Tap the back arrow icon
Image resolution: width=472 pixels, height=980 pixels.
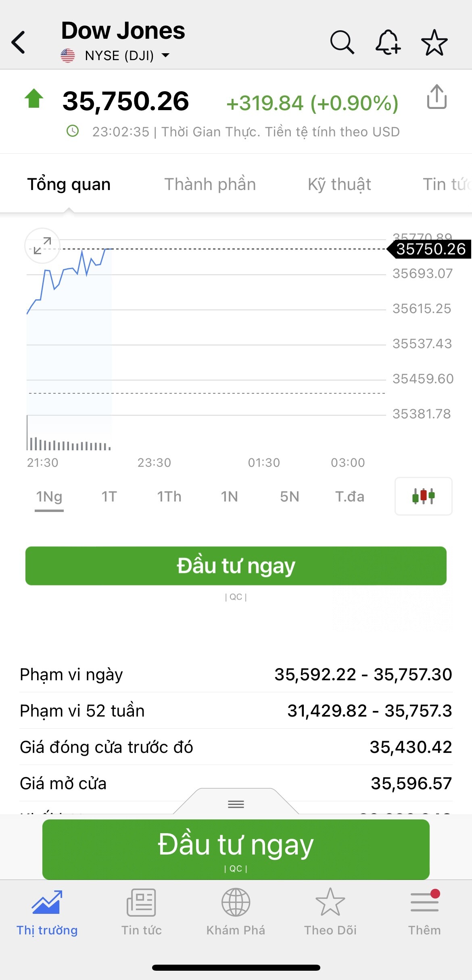[19, 42]
